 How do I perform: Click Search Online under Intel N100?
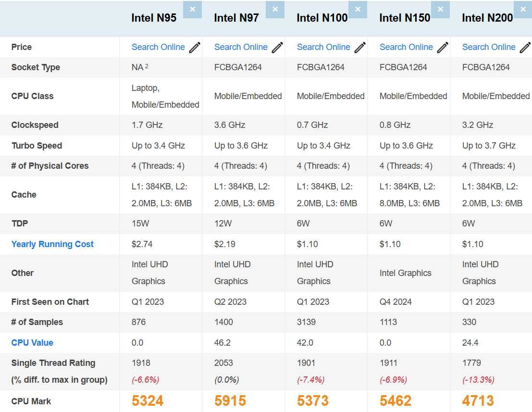tap(323, 47)
